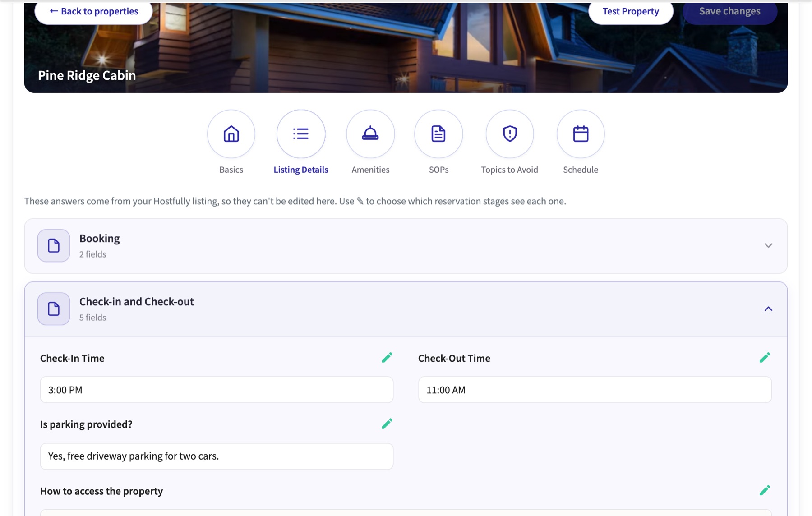Click the Check-In Time field 3:00 PM
Screen dimensions: 812x516
click(x=217, y=390)
